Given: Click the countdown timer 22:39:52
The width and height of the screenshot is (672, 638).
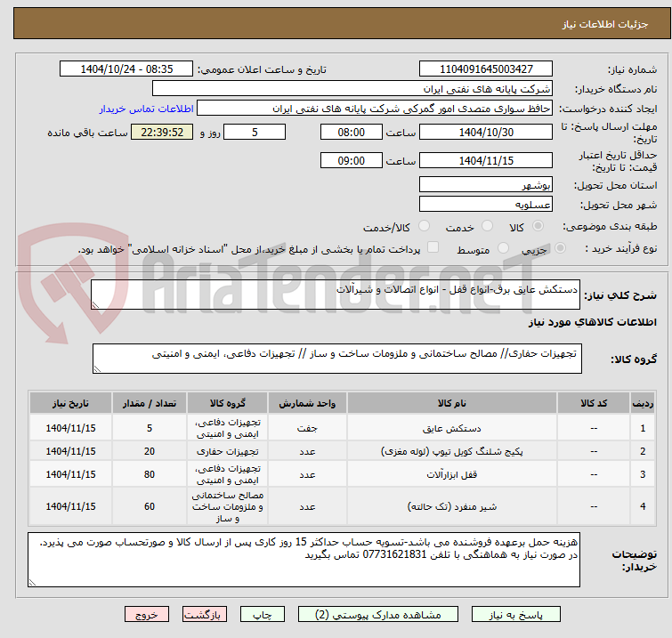Looking at the screenshot, I should pos(162,132).
